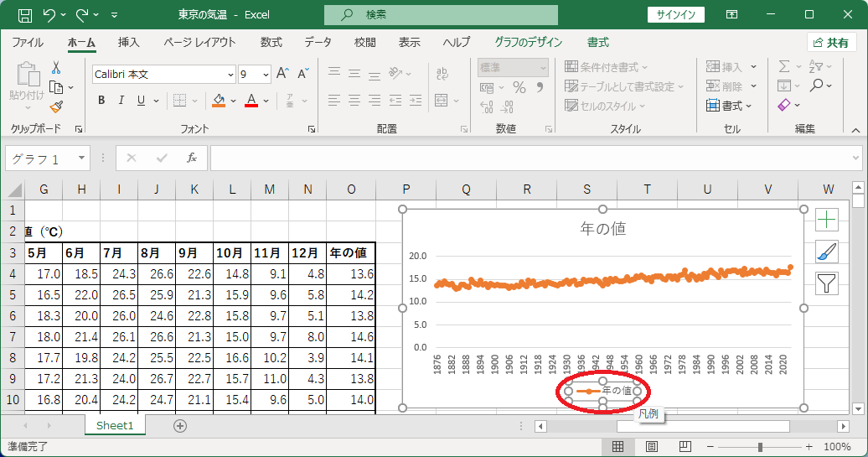Image resolution: width=868 pixels, height=457 pixels.
Task: Increase font size with the large A icon
Action: tap(282, 74)
